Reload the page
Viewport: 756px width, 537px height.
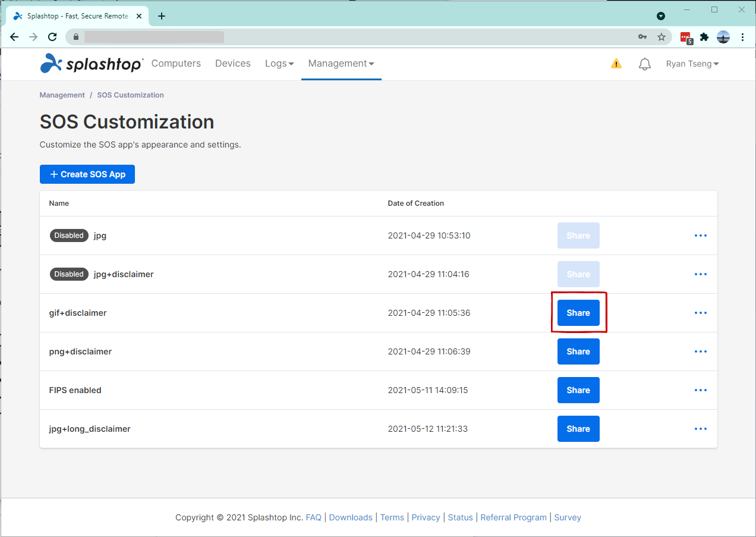[x=52, y=37]
